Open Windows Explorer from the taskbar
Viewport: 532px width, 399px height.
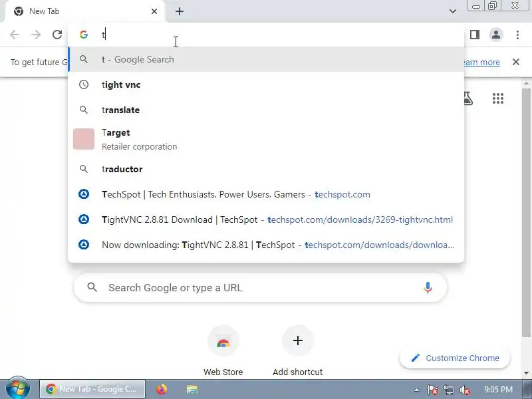point(192,389)
